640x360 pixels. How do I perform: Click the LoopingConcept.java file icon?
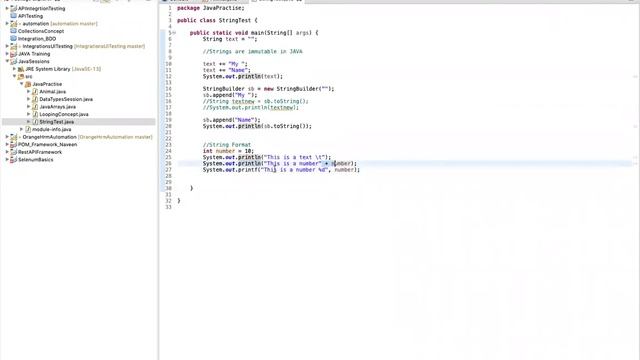tap(35, 114)
